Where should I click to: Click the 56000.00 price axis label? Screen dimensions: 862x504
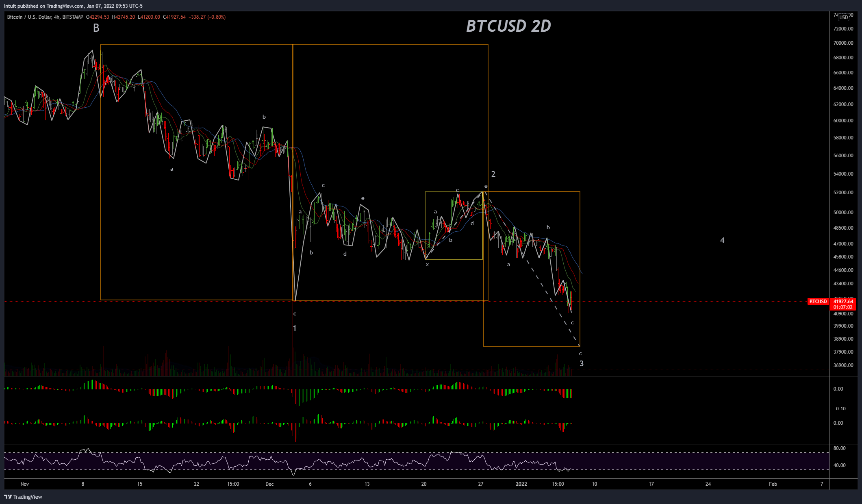(843, 156)
